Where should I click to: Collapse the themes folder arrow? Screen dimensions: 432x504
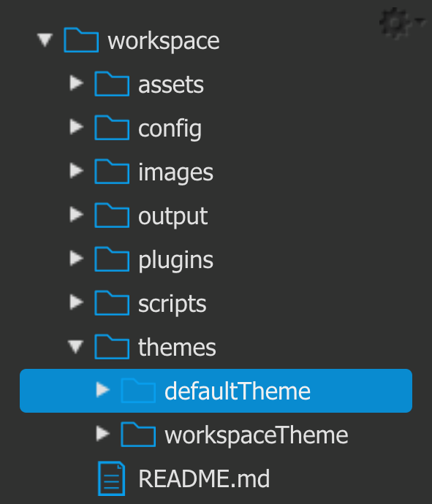[76, 347]
